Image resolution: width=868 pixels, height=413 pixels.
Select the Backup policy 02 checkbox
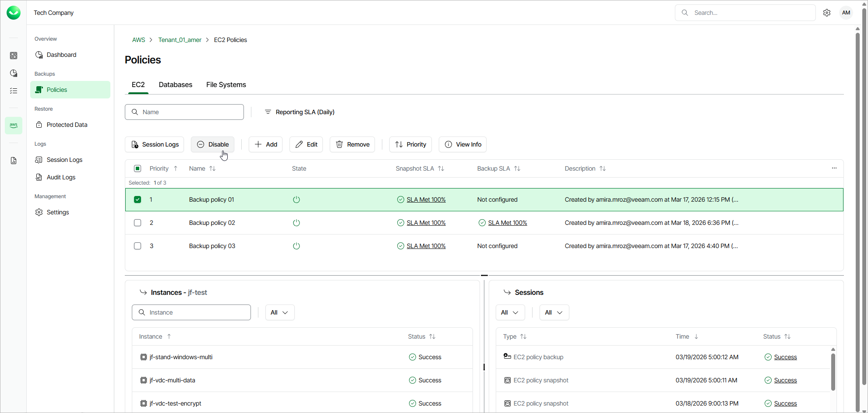pos(138,223)
